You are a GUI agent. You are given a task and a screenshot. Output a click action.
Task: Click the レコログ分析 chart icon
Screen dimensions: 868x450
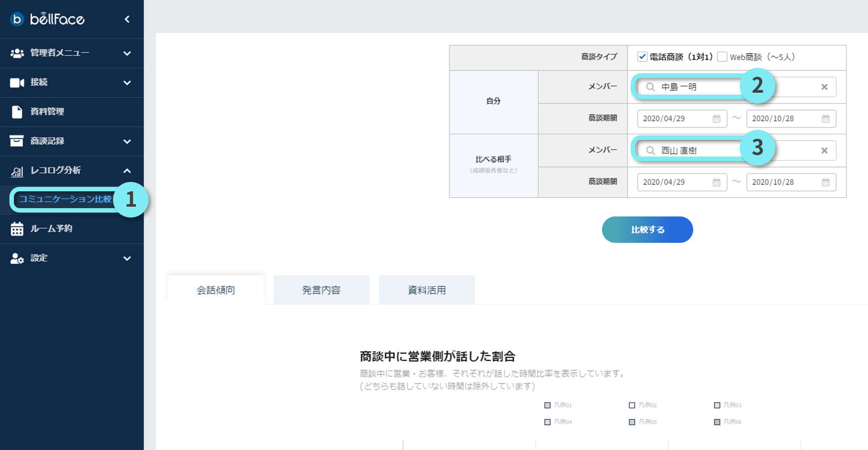tap(17, 171)
